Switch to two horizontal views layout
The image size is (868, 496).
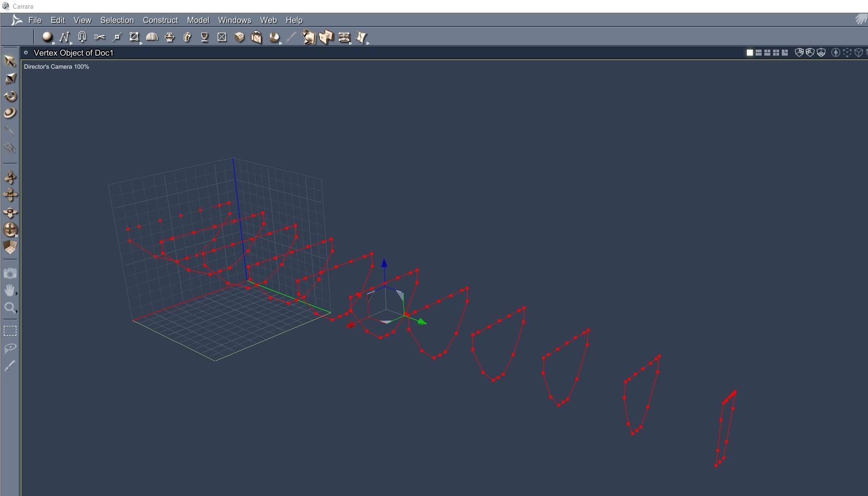click(x=758, y=53)
